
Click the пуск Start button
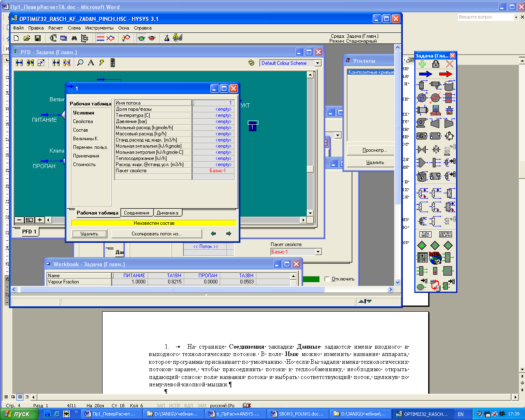coord(19,414)
